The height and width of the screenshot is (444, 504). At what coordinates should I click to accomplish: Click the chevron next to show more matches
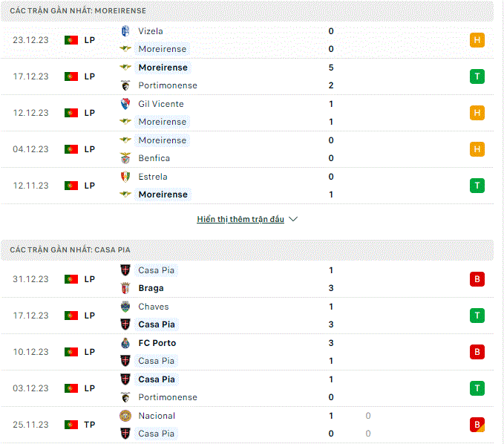[293, 219]
